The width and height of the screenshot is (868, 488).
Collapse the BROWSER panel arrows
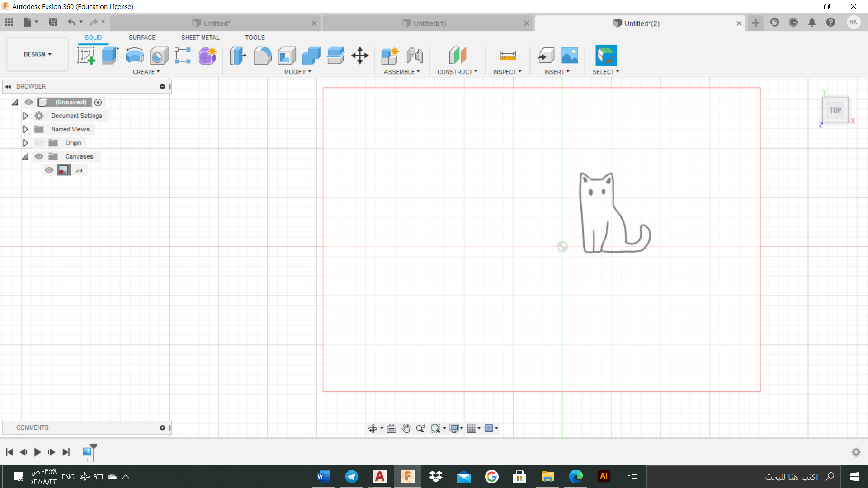(x=8, y=86)
